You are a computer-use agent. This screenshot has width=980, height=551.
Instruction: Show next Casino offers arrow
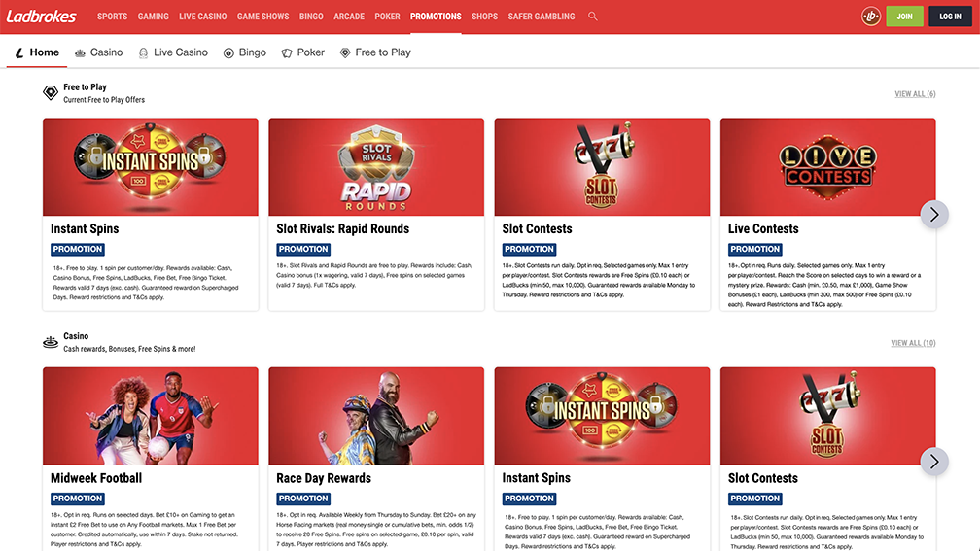pos(934,461)
